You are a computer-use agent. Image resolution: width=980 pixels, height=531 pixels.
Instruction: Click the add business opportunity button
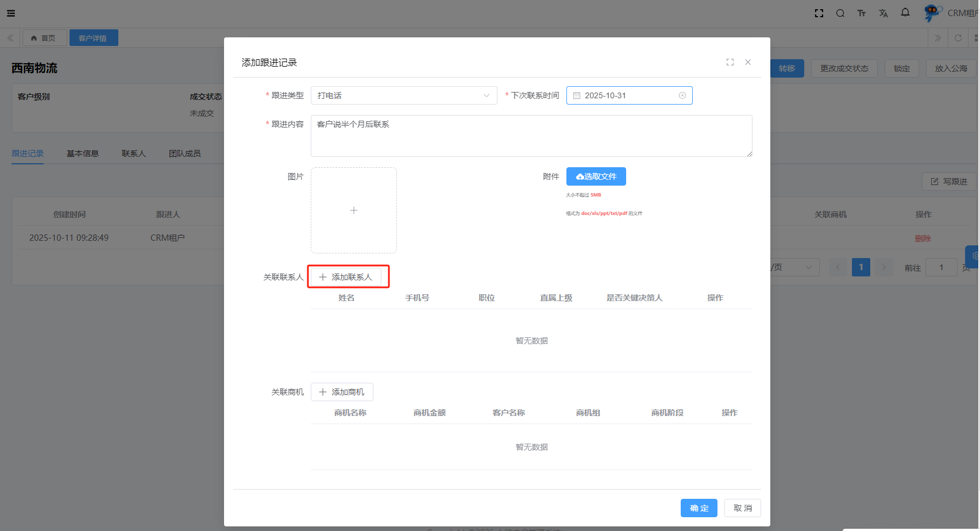[x=342, y=392]
